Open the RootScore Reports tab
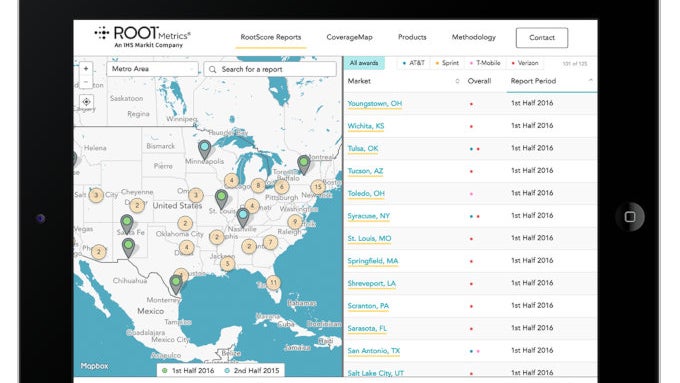This screenshot has width=680, height=383. [271, 37]
